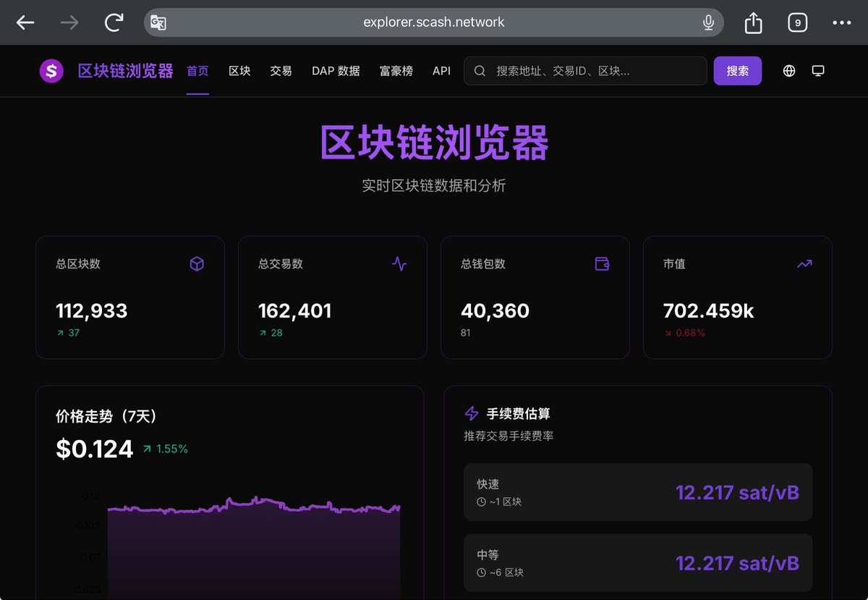Click the 81 figure under wallet count
The height and width of the screenshot is (600, 868).
pyautogui.click(x=466, y=333)
